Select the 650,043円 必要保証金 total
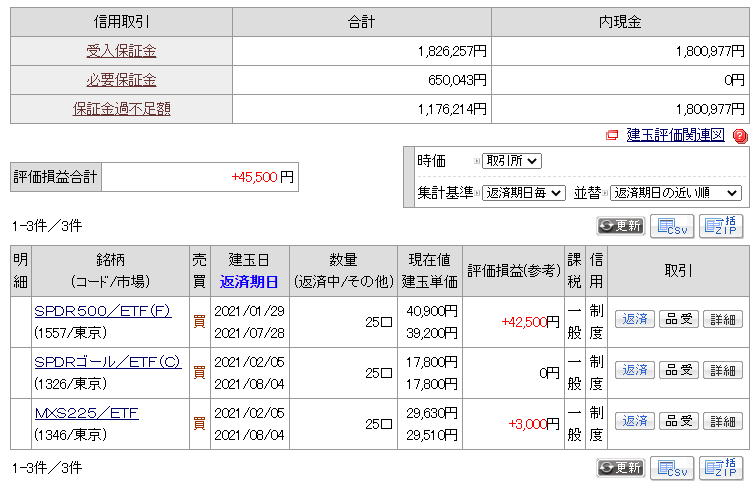 pos(458,80)
